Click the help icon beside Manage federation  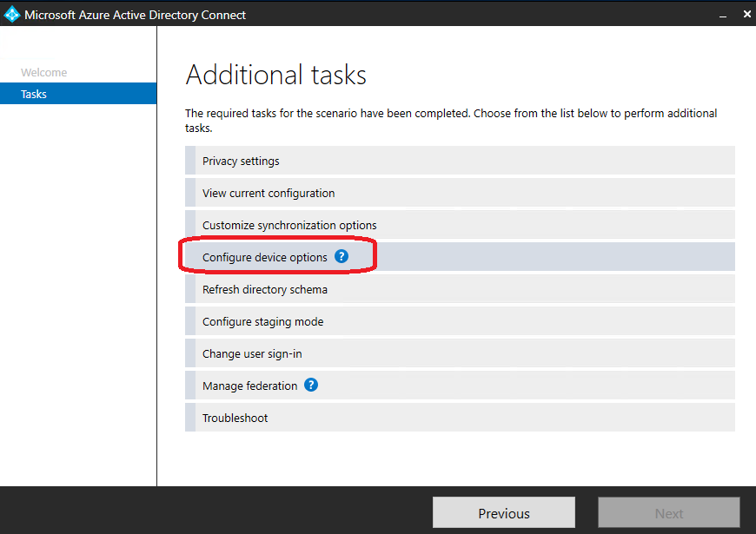pyautogui.click(x=310, y=385)
